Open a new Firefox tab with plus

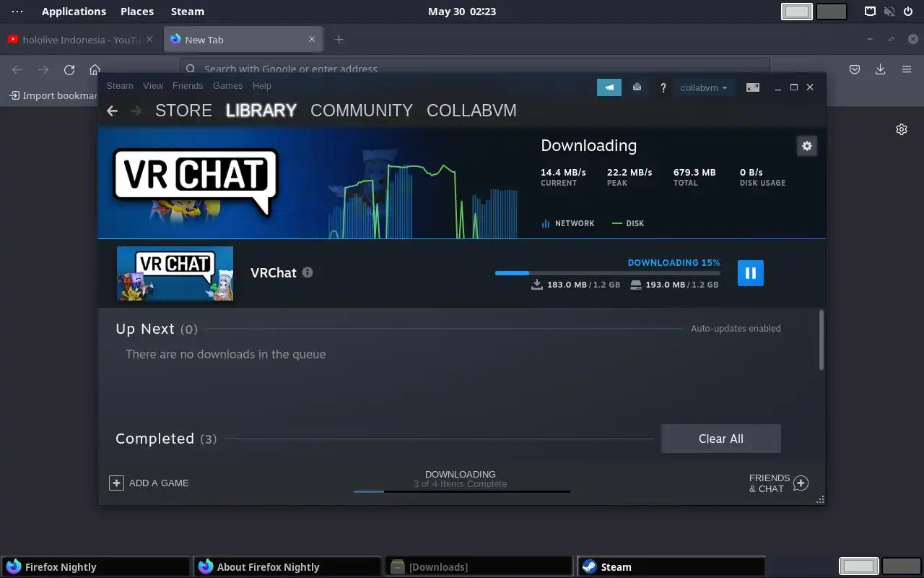tap(339, 40)
